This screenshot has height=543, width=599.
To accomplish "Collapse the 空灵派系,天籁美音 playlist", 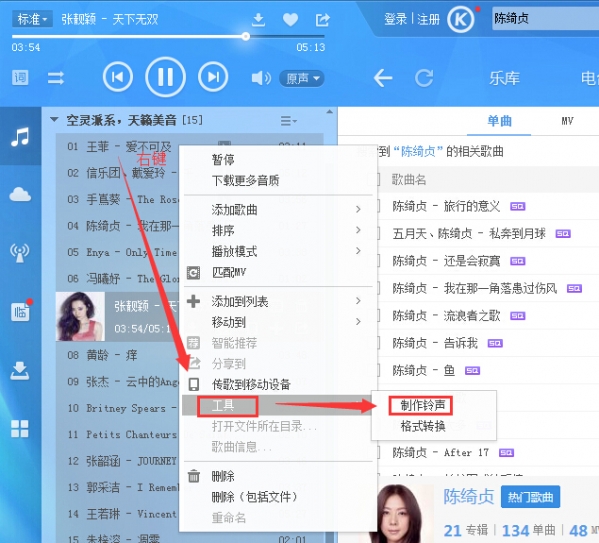I will [x=54, y=120].
